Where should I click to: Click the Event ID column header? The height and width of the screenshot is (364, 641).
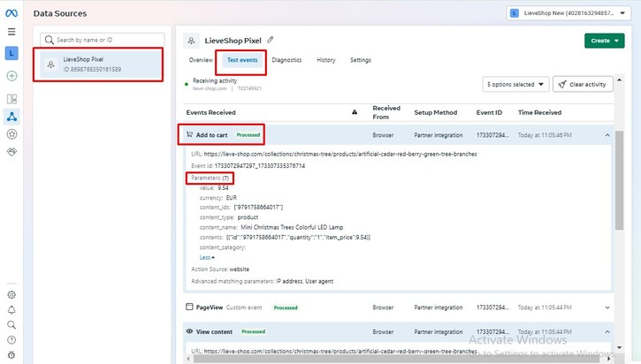pos(489,112)
